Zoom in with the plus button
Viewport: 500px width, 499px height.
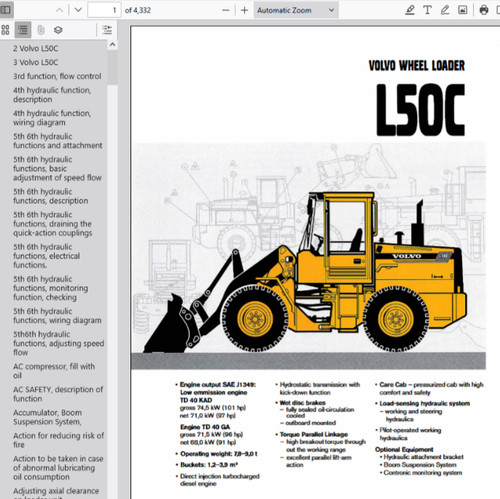coord(244,10)
